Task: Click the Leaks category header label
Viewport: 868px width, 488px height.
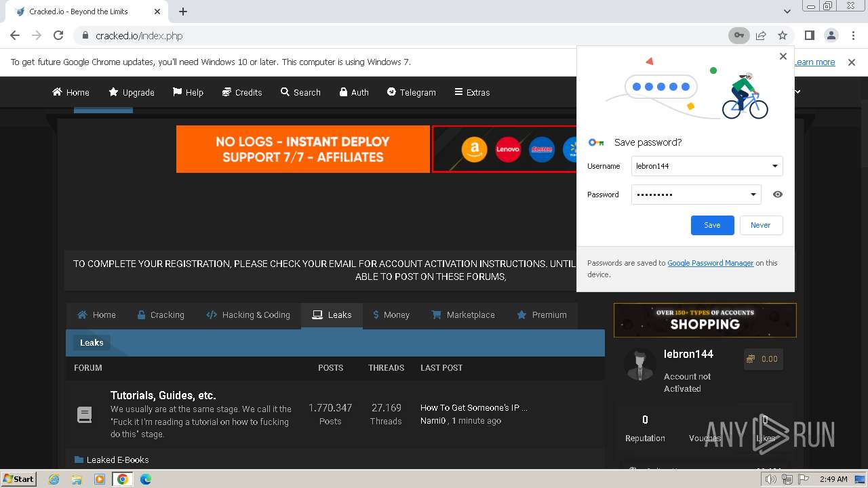Action: click(x=92, y=343)
